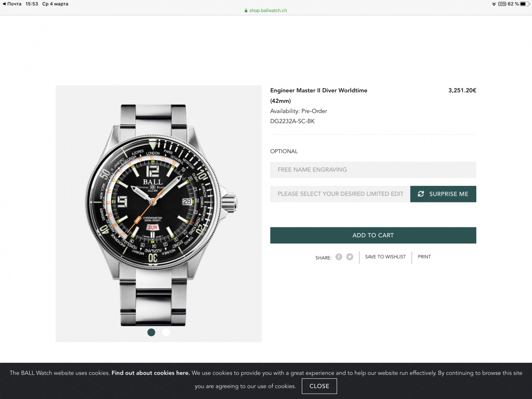This screenshot has width=532, height=399.
Task: Open the 'Find out about cookies here' link
Action: pos(150,373)
